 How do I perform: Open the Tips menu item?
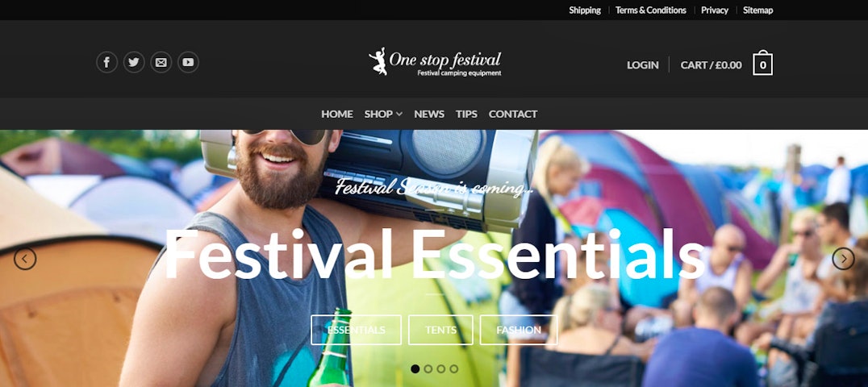coord(466,114)
